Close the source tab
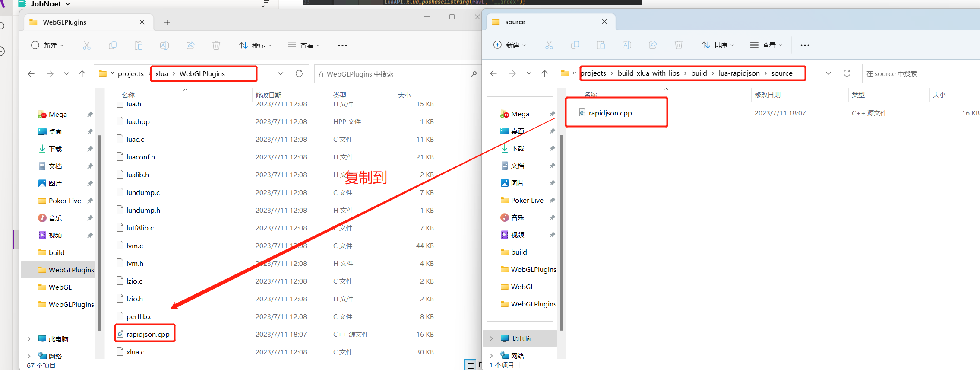980x370 pixels. [x=604, y=22]
